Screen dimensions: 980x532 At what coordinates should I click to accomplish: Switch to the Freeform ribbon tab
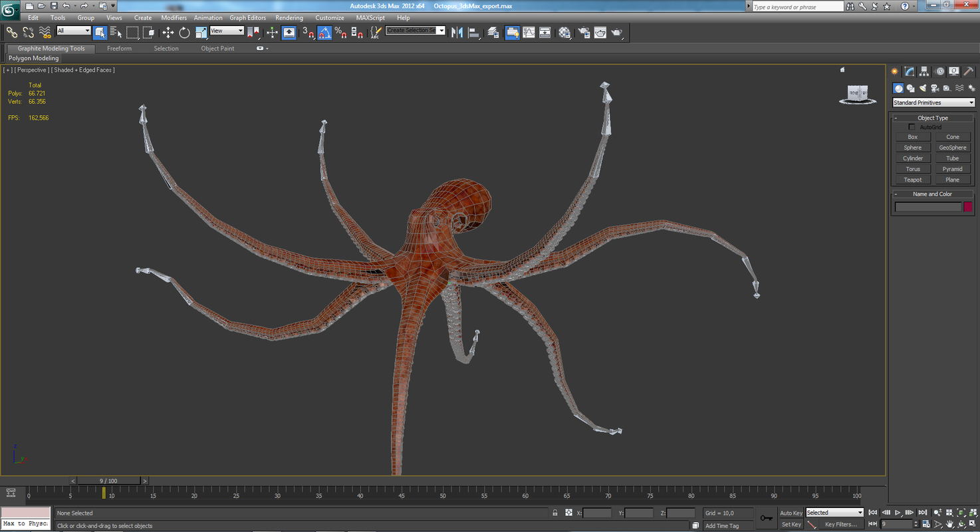point(119,49)
